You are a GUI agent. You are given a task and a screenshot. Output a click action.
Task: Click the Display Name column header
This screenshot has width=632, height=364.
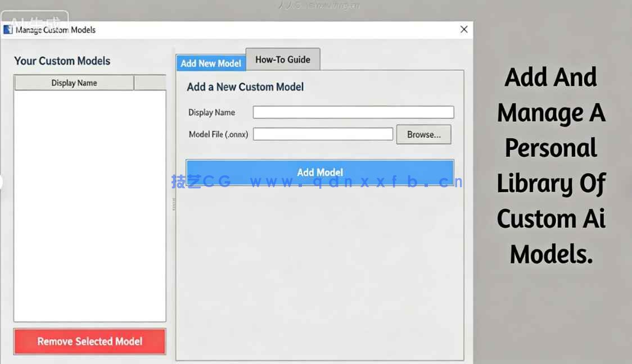pos(74,83)
